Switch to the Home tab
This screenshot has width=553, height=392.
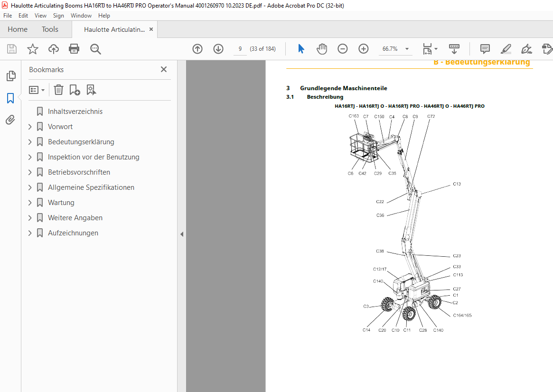click(x=18, y=29)
